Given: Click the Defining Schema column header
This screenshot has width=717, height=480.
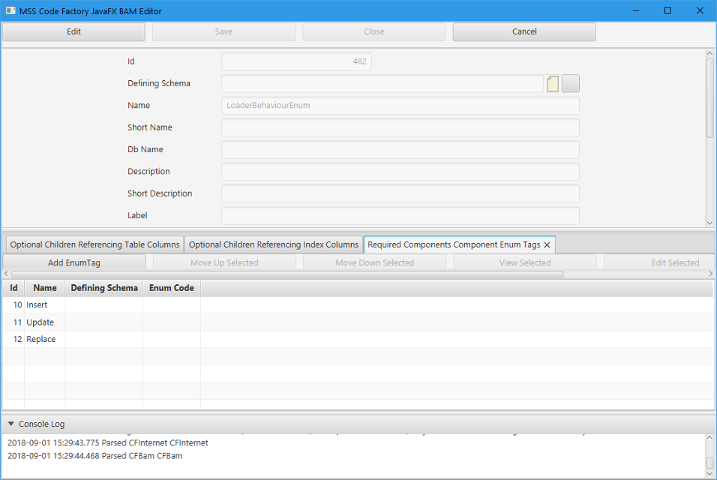Looking at the screenshot, I should click(x=103, y=288).
